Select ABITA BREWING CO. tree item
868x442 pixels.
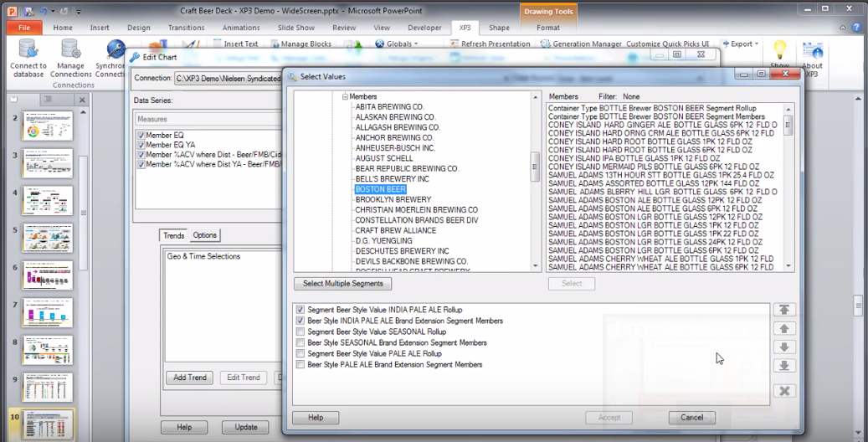pyautogui.click(x=390, y=106)
